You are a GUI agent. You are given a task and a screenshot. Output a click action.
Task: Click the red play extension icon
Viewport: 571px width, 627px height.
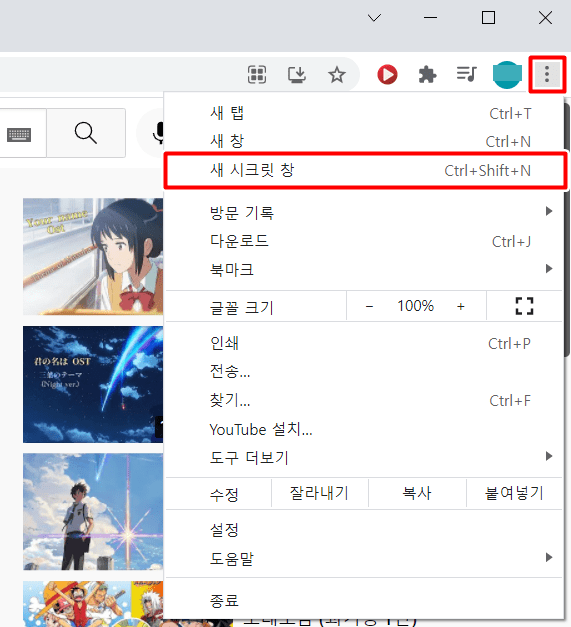387,75
